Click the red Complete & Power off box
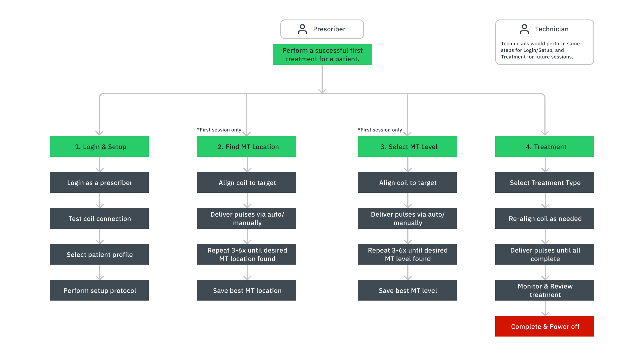Screen dimensions: 644x353 point(545,326)
